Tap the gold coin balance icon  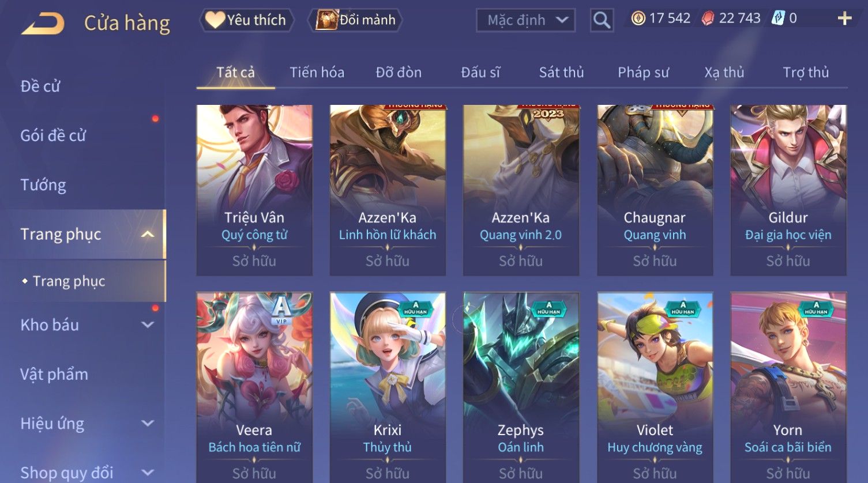638,18
